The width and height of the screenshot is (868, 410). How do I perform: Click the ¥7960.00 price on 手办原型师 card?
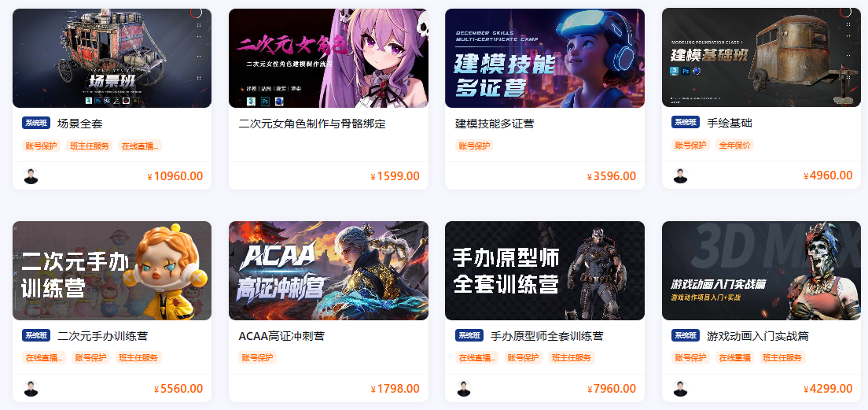click(611, 389)
